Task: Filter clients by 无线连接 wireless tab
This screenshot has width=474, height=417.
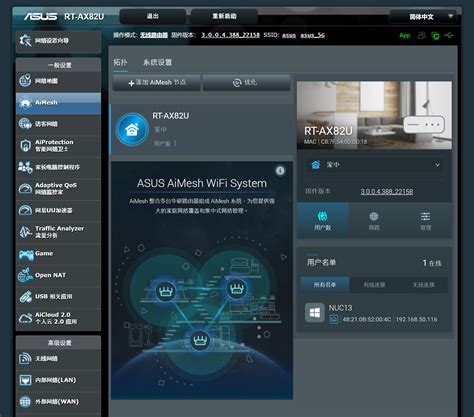Action: [x=423, y=285]
